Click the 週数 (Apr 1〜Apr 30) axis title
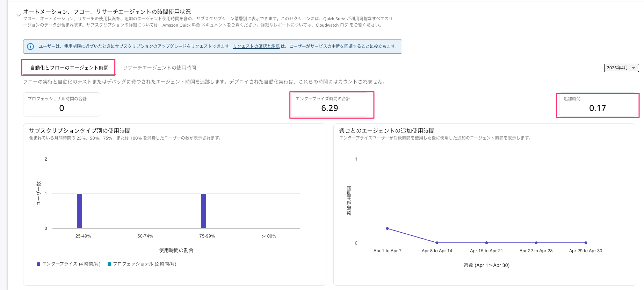This screenshot has width=644, height=290. coord(486,265)
